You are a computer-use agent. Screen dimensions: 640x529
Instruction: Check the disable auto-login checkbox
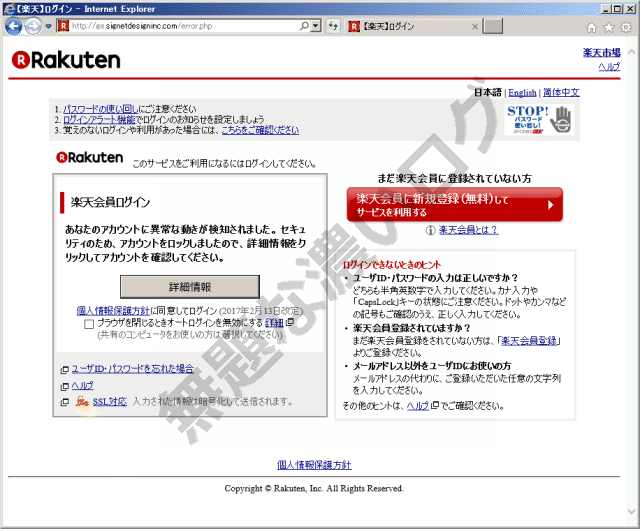89,325
